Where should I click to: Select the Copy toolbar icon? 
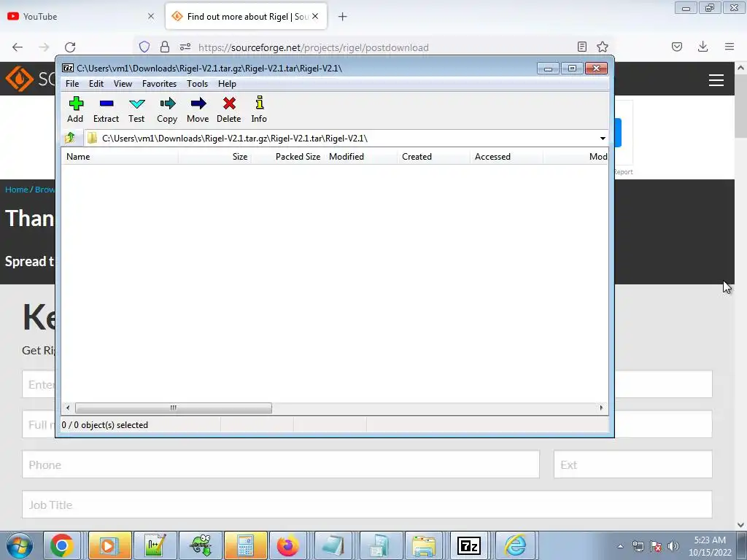tap(167, 110)
